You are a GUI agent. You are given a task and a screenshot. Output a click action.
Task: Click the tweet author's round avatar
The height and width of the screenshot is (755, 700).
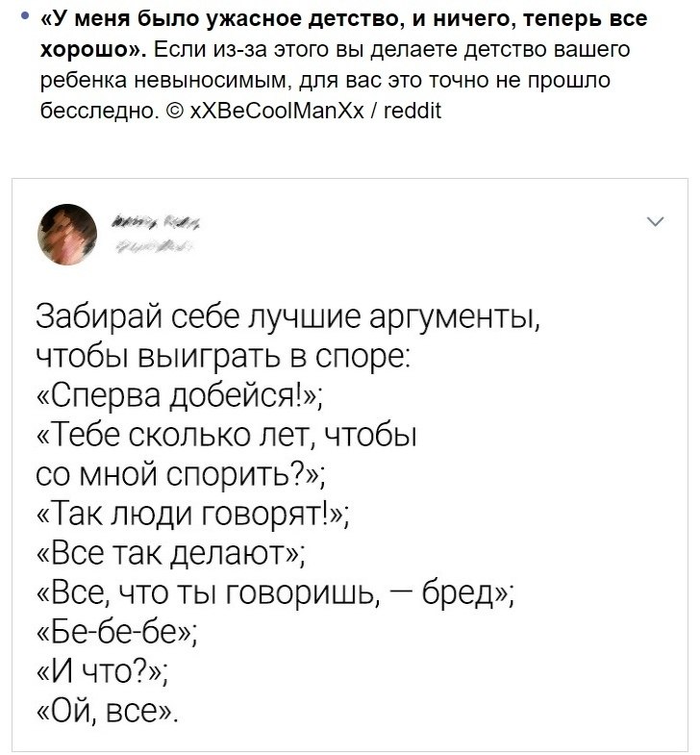click(65, 235)
